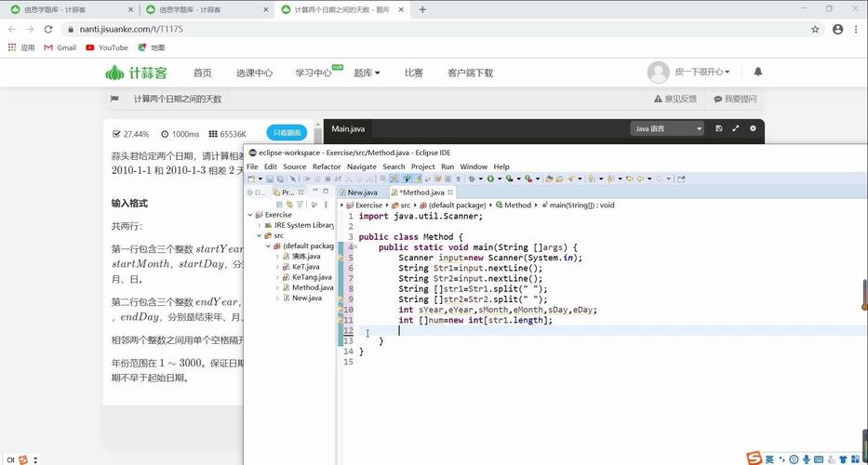Bookmark page with the star icon

(815, 29)
